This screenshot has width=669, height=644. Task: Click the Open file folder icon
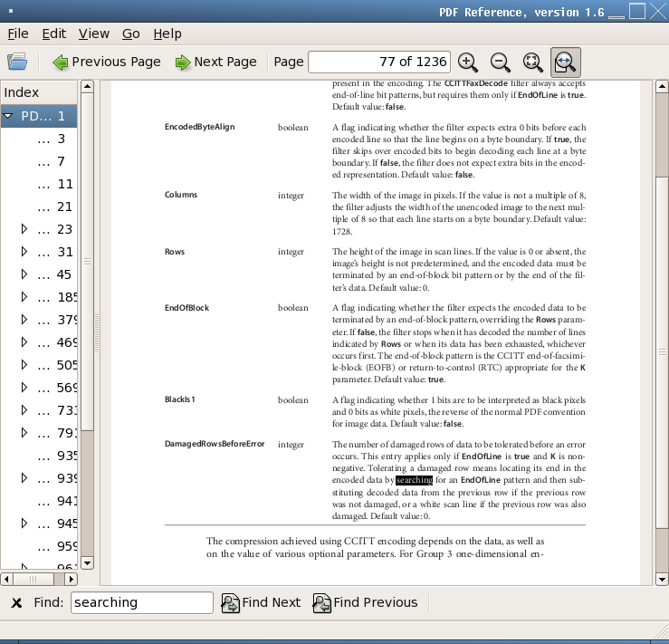(17, 62)
